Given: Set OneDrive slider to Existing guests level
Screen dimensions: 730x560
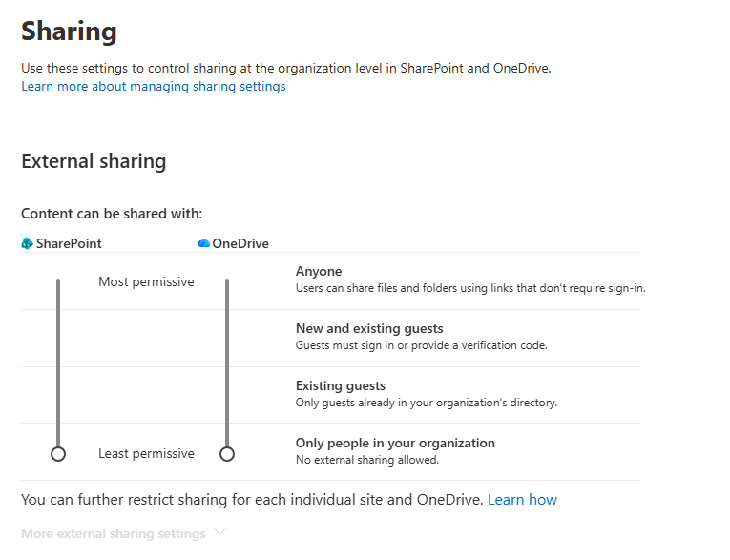Looking at the screenshot, I should pyautogui.click(x=227, y=396).
